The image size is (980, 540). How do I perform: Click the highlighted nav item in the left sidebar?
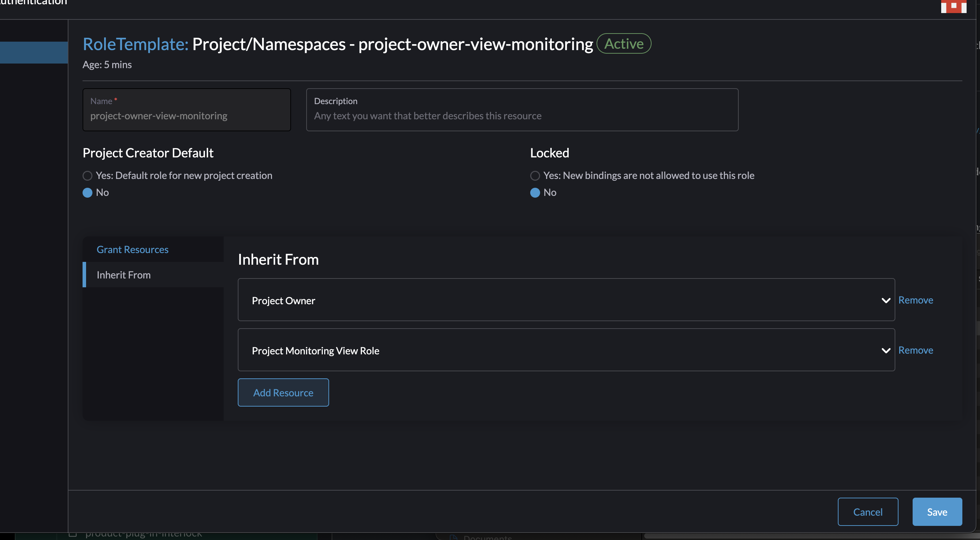[x=34, y=52]
